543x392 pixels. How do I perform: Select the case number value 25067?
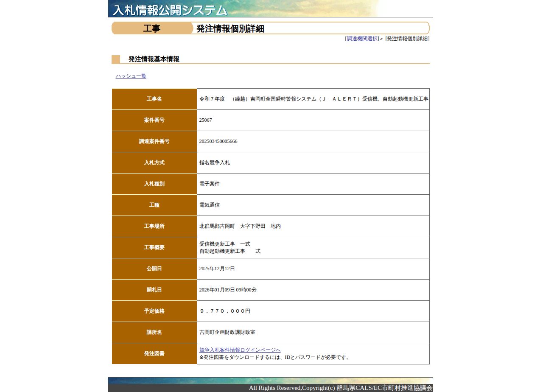tap(205, 120)
